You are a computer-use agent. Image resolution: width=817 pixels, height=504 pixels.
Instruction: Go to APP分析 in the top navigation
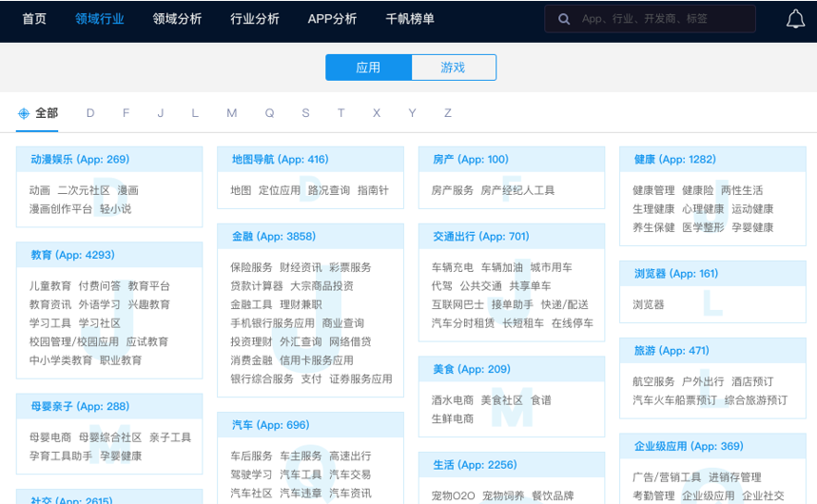tap(332, 19)
